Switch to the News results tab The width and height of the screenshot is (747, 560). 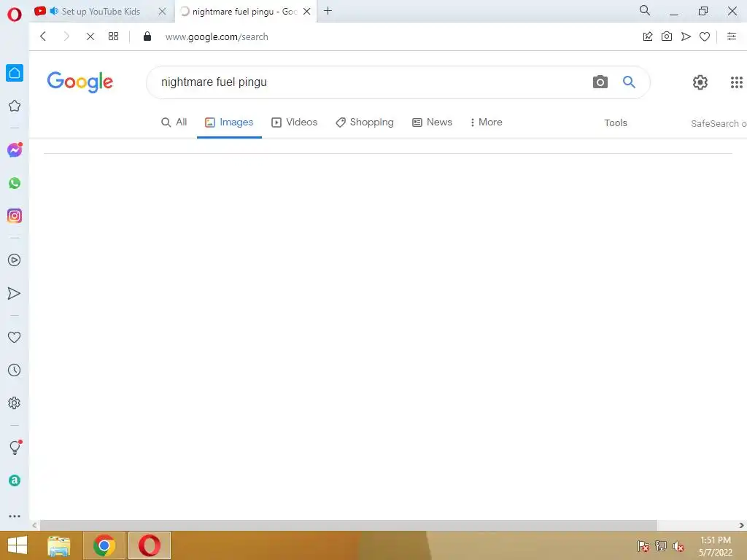pos(432,122)
